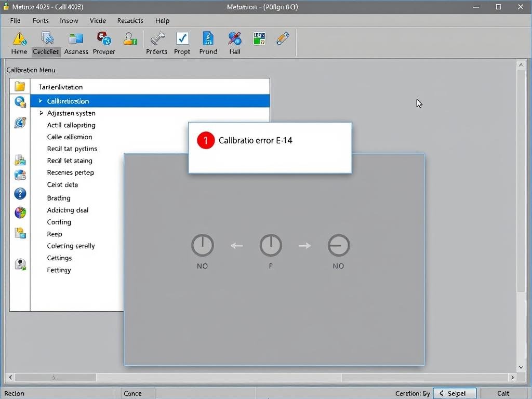
Task: Click the Cance button at bottom
Action: pos(133,393)
